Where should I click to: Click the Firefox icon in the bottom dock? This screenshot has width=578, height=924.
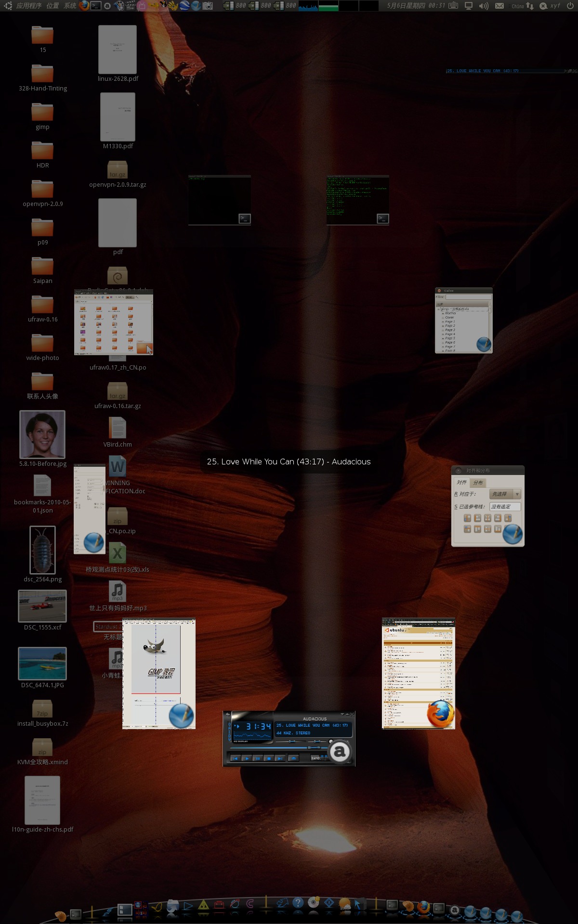coord(423,907)
